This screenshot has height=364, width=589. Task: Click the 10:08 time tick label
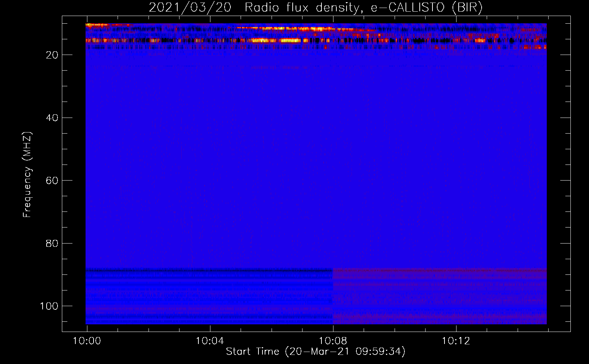[333, 341]
